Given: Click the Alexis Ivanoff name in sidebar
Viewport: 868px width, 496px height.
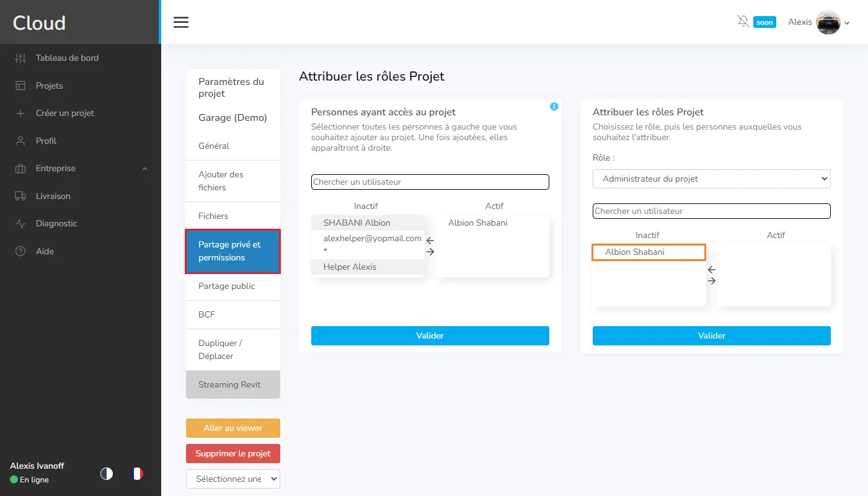Looking at the screenshot, I should click(x=37, y=466).
